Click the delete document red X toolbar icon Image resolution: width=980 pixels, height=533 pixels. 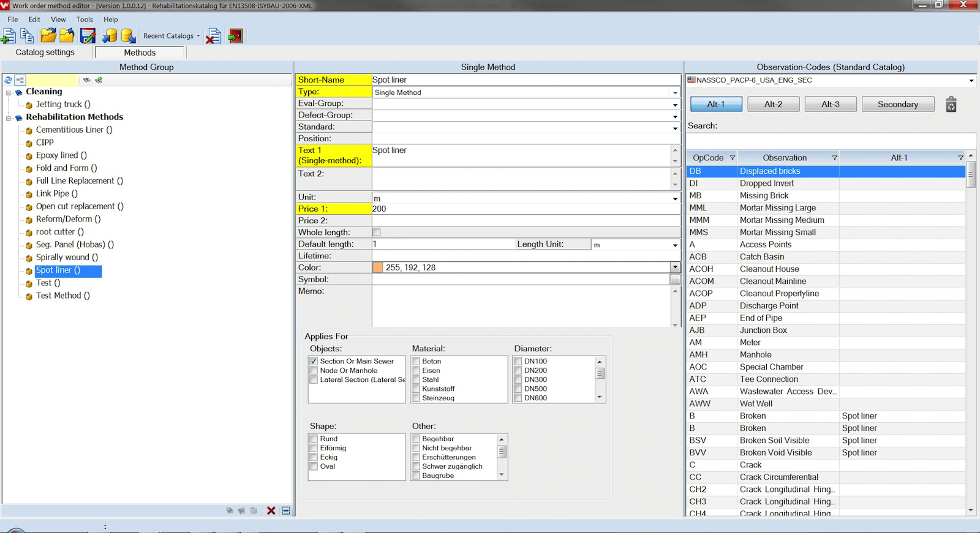[213, 36]
